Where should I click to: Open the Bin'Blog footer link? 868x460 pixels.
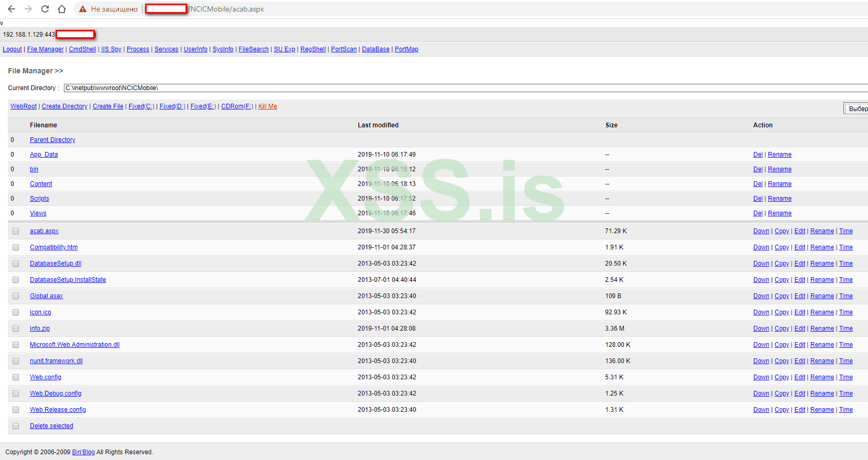(83, 452)
